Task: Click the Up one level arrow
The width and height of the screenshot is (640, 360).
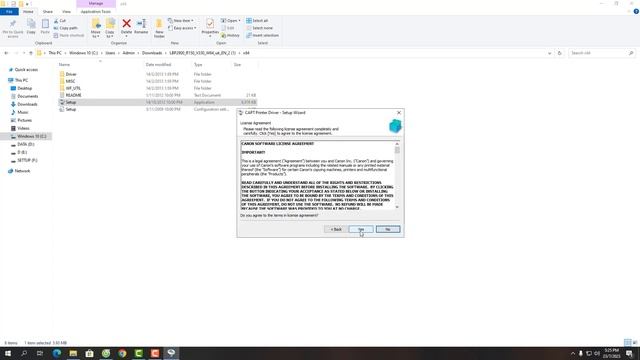Action: [x=31, y=53]
